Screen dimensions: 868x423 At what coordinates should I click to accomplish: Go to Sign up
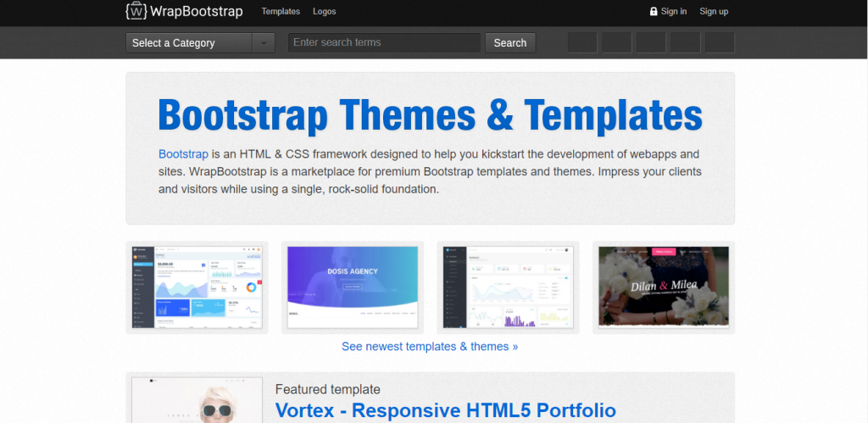tap(714, 11)
